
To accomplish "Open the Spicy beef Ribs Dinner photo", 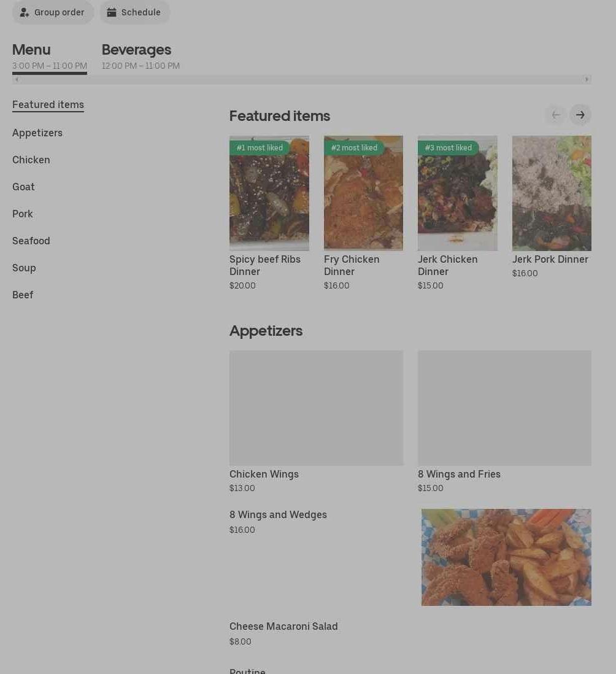I will point(269,193).
